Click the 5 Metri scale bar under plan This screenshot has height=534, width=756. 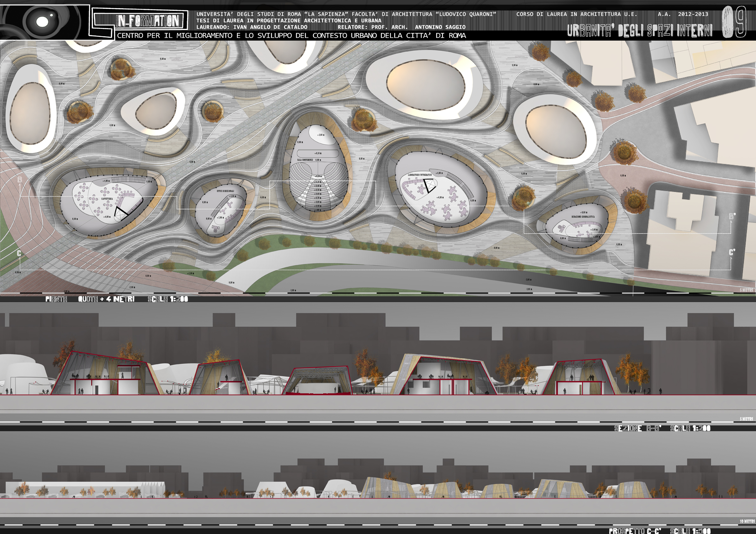(x=746, y=290)
